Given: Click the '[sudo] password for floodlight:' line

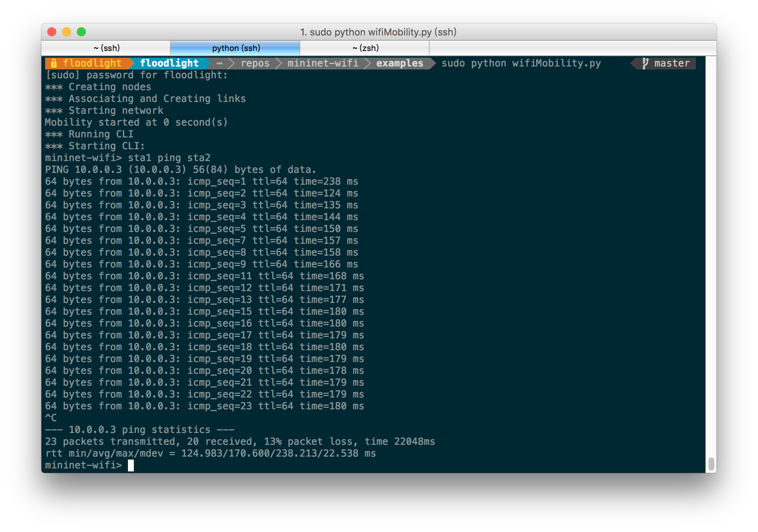Looking at the screenshot, I should pos(136,75).
